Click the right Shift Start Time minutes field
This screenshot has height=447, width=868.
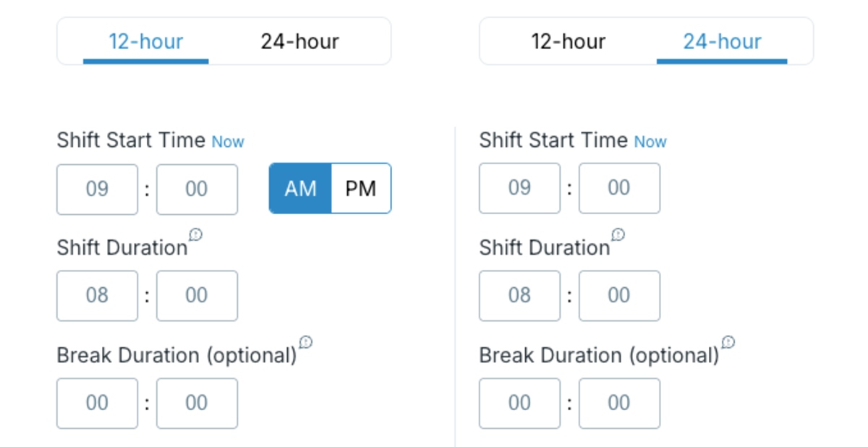tap(619, 188)
